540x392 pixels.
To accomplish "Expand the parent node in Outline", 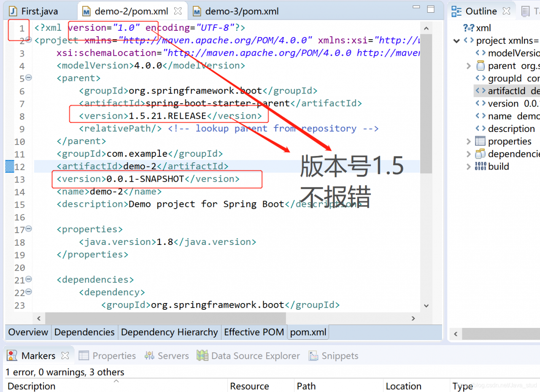I will (x=468, y=66).
